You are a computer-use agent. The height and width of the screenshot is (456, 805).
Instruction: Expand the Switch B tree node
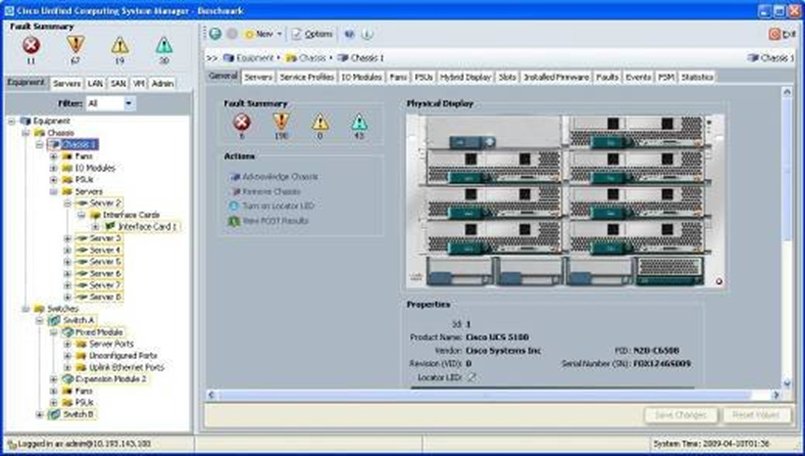(39, 414)
